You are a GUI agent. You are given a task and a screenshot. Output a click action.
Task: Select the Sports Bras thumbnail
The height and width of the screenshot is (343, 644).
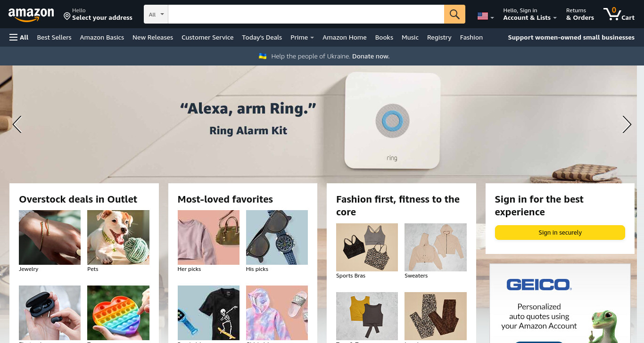point(367,247)
